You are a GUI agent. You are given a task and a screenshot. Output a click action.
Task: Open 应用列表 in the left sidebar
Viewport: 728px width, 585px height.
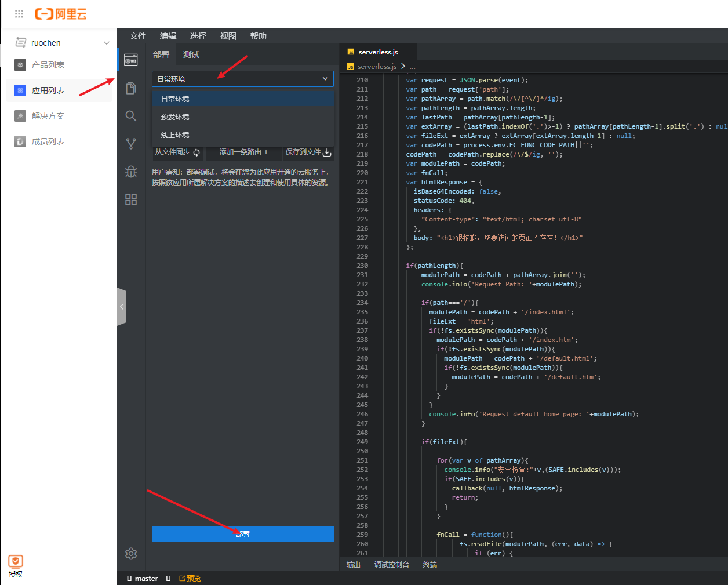click(x=48, y=90)
